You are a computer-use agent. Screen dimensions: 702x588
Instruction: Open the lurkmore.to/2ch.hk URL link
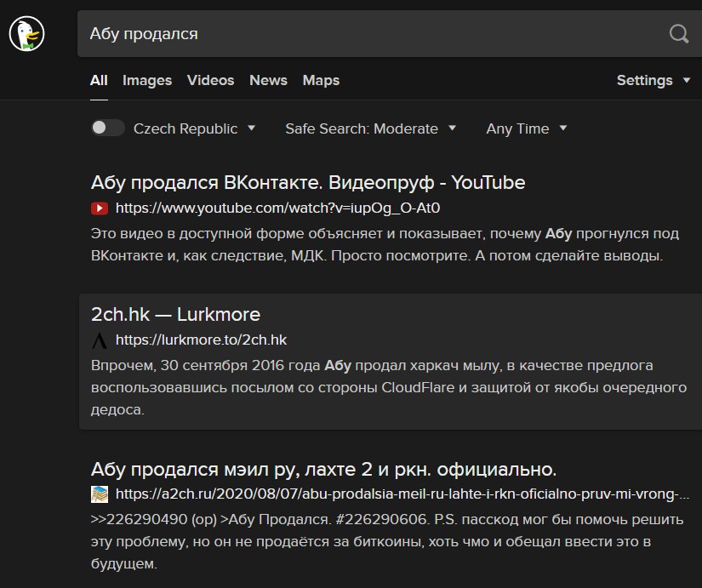coord(201,340)
